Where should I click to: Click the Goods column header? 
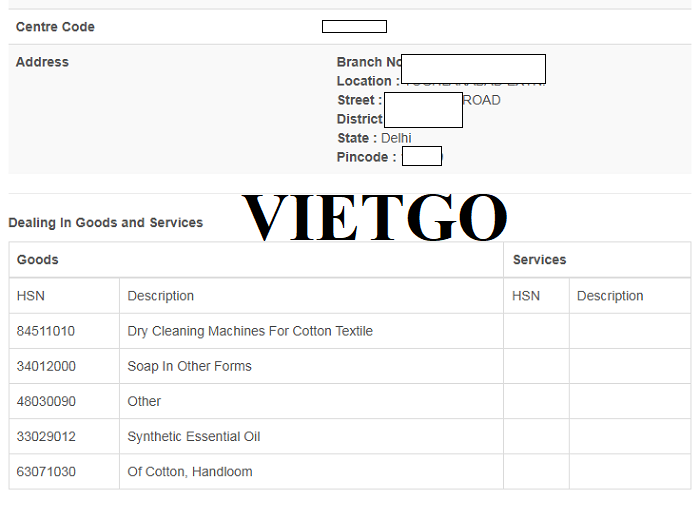pyautogui.click(x=38, y=260)
